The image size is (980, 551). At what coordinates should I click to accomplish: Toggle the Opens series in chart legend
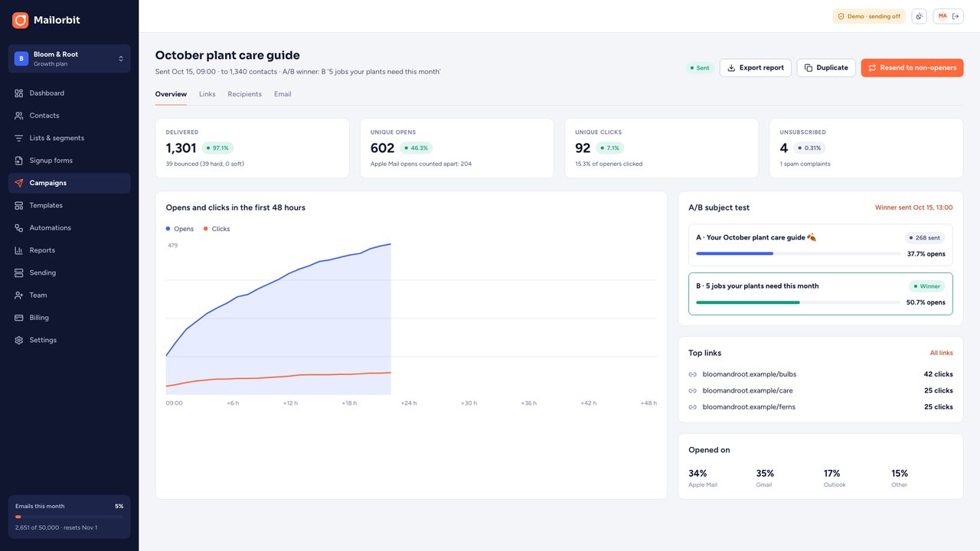[x=180, y=229]
